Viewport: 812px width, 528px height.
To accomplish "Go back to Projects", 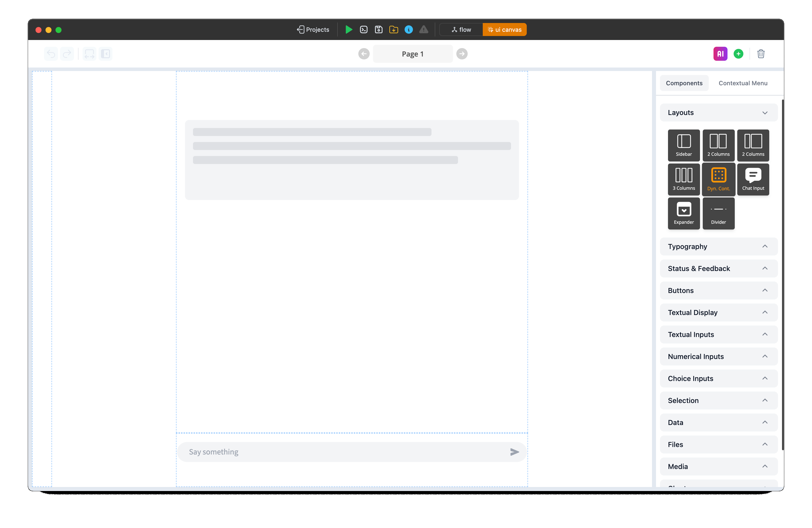I will click(313, 30).
